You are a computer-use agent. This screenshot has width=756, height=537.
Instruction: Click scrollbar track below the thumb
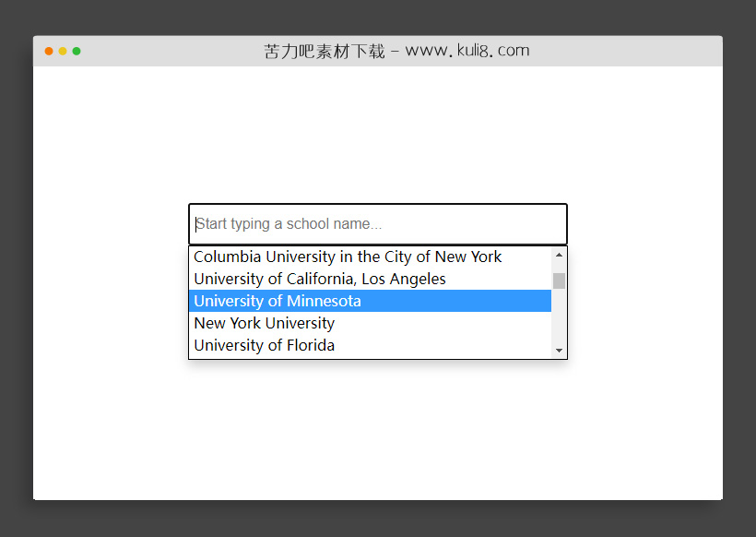coord(559,318)
